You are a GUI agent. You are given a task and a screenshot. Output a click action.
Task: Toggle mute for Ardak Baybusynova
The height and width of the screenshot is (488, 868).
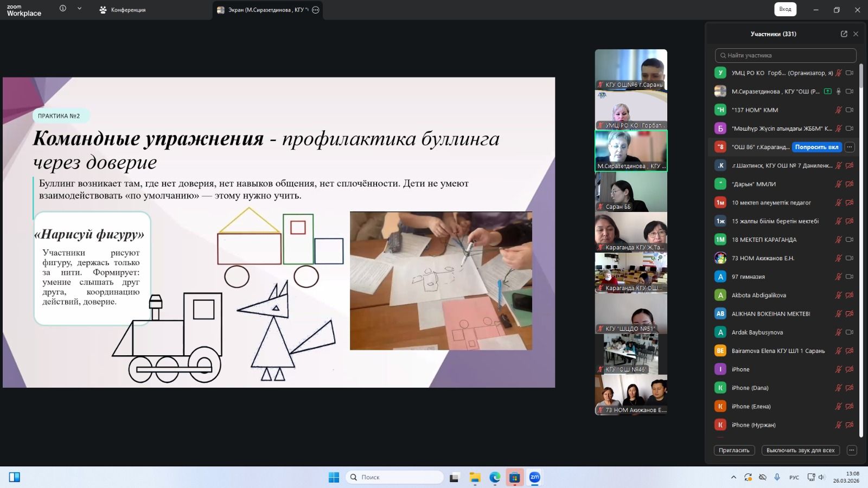pos(838,332)
